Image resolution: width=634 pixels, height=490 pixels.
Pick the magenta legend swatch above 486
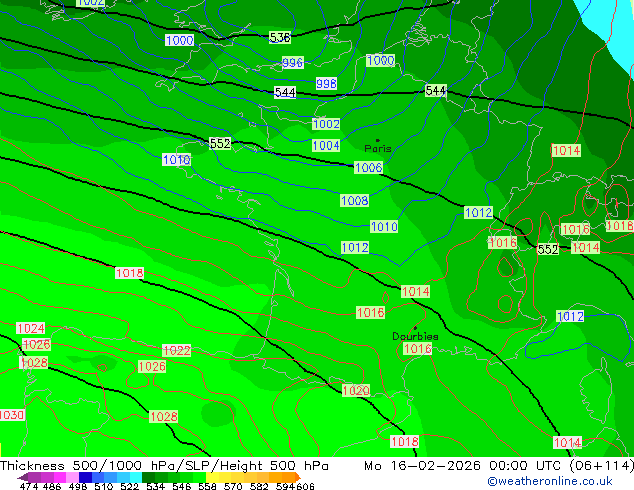pos(60,477)
